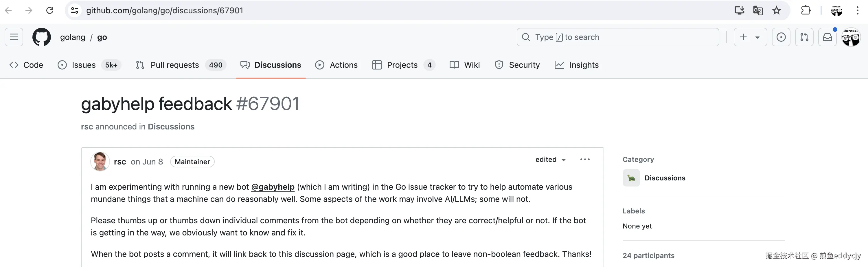This screenshot has width=868, height=267.
Task: Expand the edited history dropdown
Action: point(551,160)
